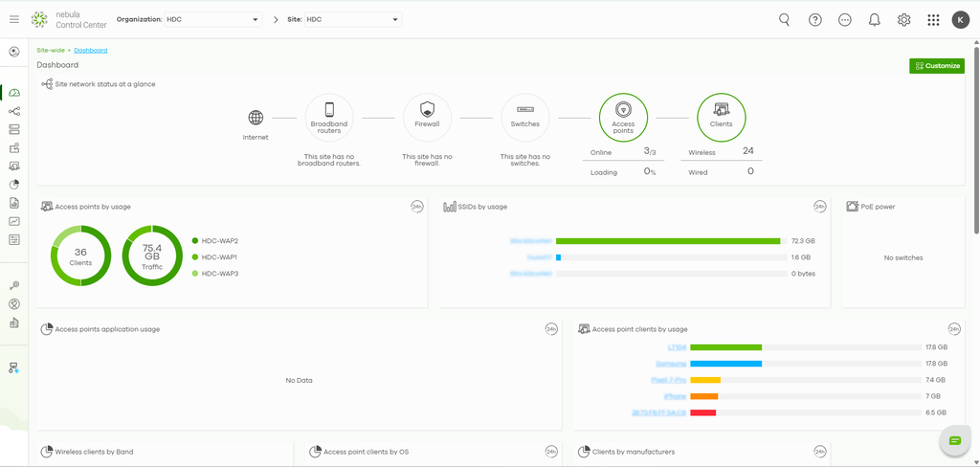980x467 pixels.
Task: Open the more options ellipsis icon
Action: [x=845, y=20]
